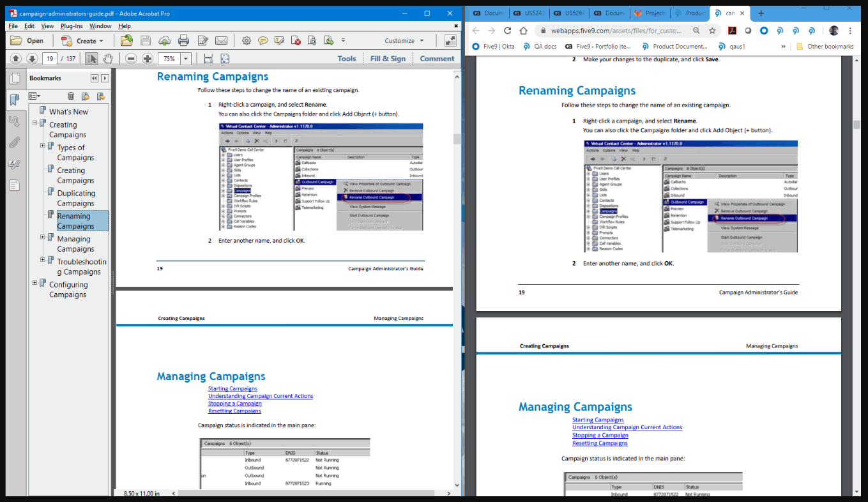
Task: Click the gear settings icon in Acrobat toolbar
Action: coord(247,41)
